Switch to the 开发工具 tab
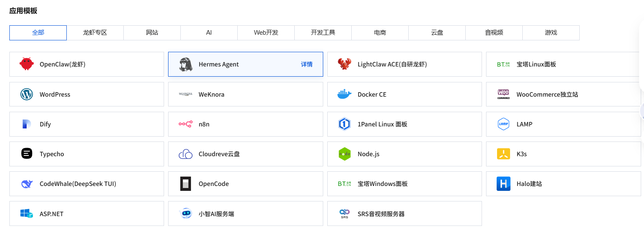Viewport: 644px width, 230px height. (x=323, y=33)
